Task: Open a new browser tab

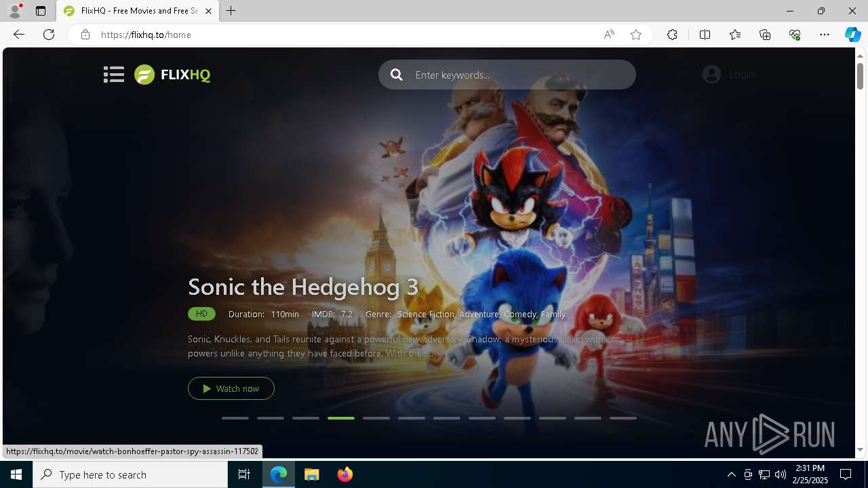Action: [231, 11]
